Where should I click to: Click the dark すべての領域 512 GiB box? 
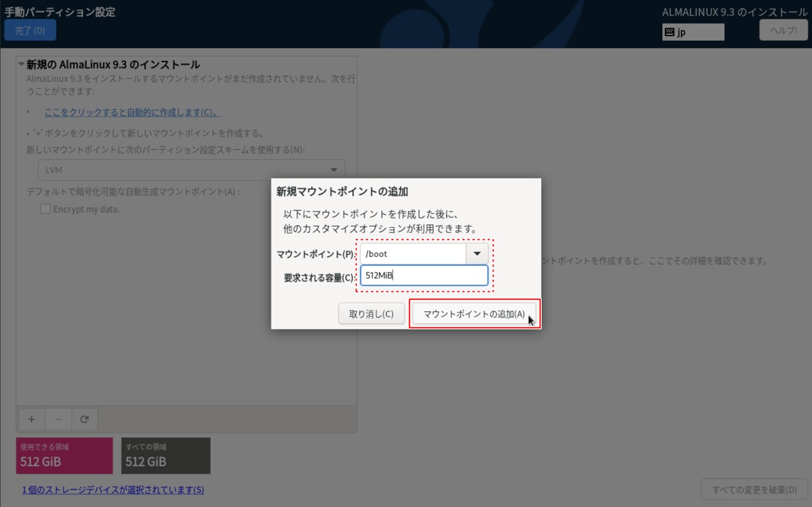click(x=166, y=456)
